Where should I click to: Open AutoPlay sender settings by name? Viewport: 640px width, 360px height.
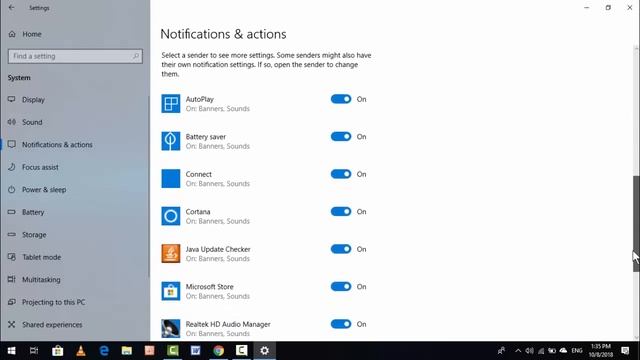tap(200, 99)
